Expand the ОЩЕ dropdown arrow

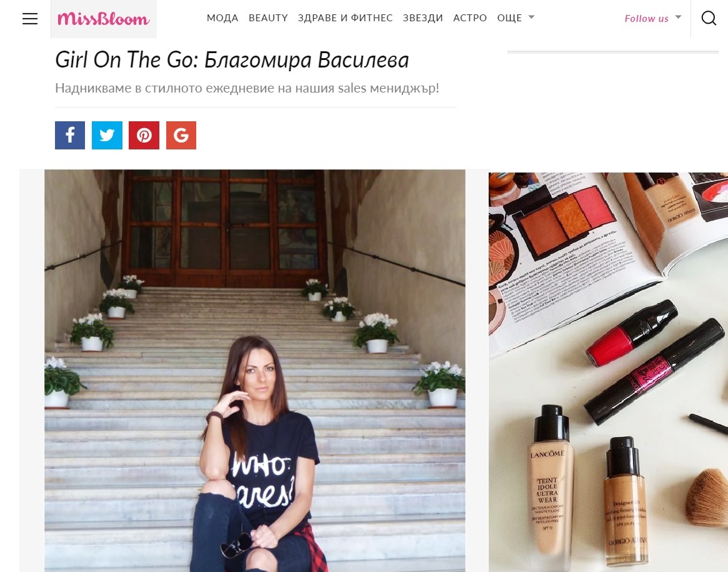click(532, 17)
